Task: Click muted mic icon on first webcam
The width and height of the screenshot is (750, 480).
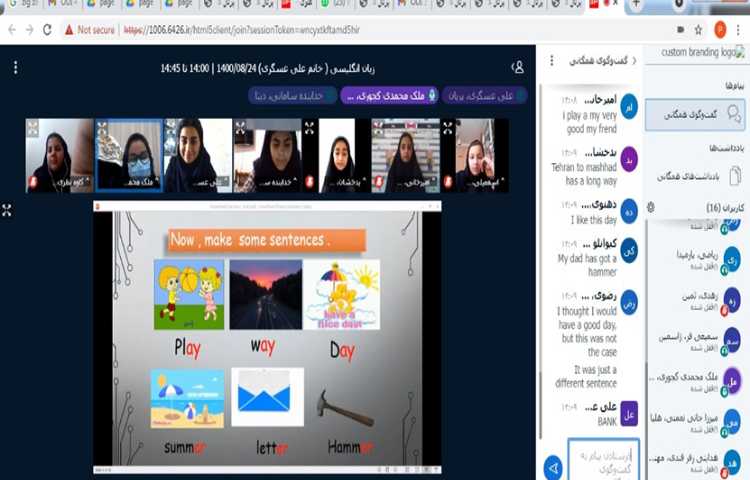Action: [x=33, y=182]
